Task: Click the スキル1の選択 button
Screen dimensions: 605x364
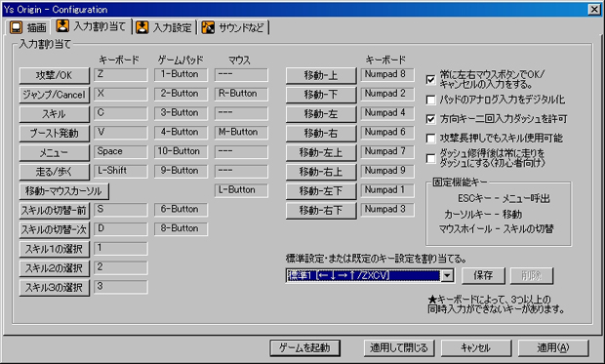Action: (x=55, y=250)
